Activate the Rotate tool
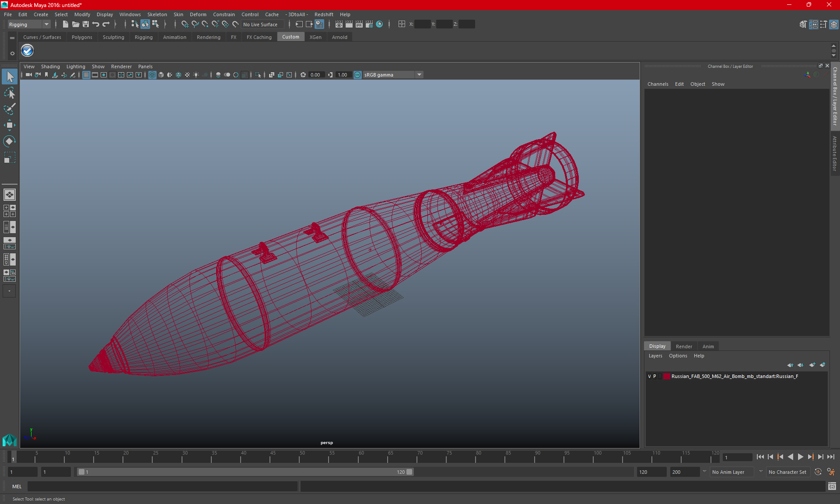The image size is (840, 504). click(x=10, y=141)
